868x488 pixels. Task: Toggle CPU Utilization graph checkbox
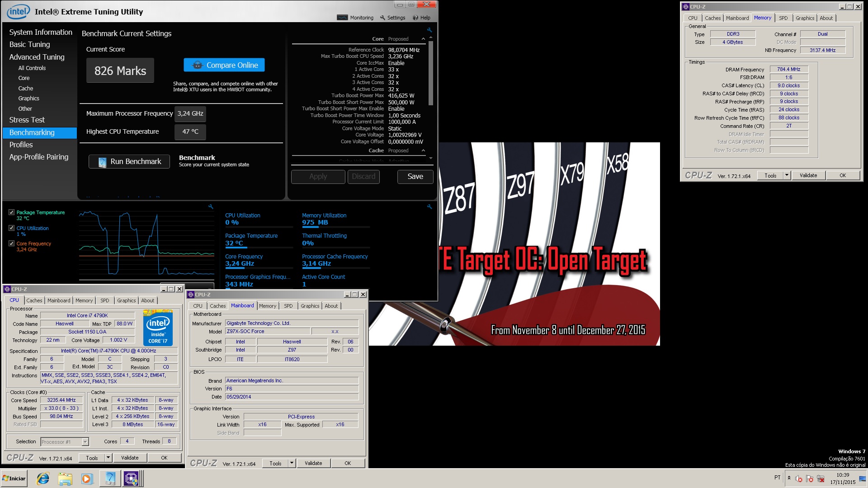tap(12, 228)
